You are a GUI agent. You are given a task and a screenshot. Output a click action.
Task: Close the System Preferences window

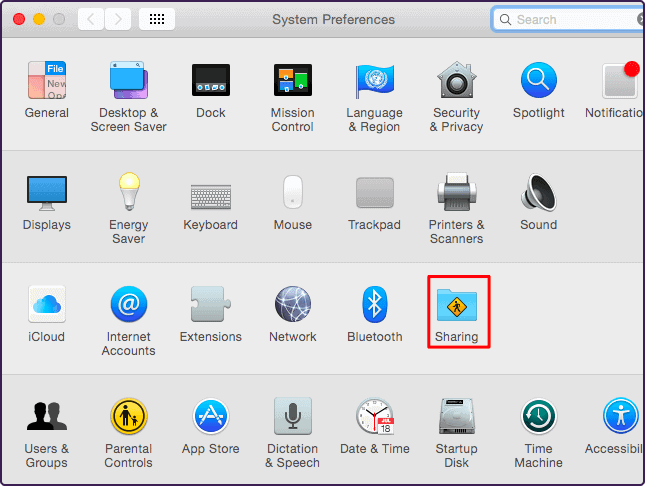(19, 19)
